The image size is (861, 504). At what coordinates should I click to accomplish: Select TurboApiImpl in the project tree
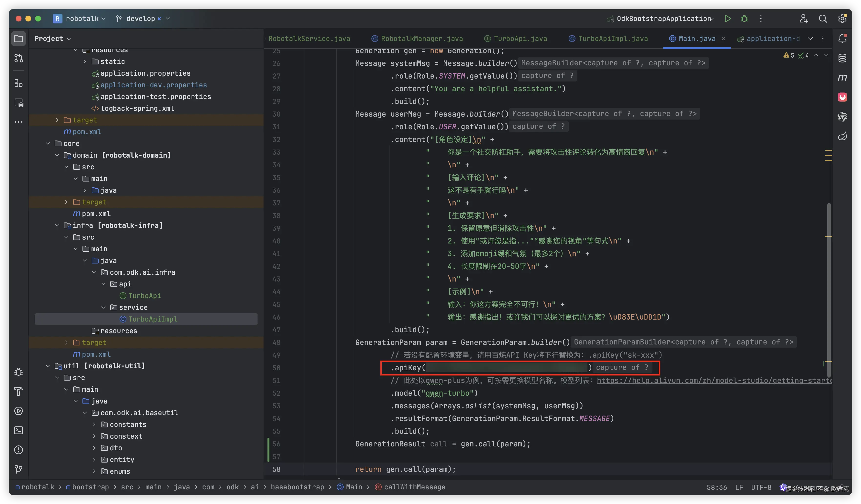tap(152, 319)
